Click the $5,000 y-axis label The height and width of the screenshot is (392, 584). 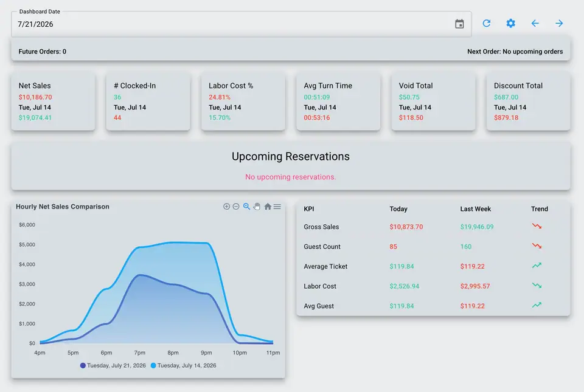pyautogui.click(x=27, y=244)
